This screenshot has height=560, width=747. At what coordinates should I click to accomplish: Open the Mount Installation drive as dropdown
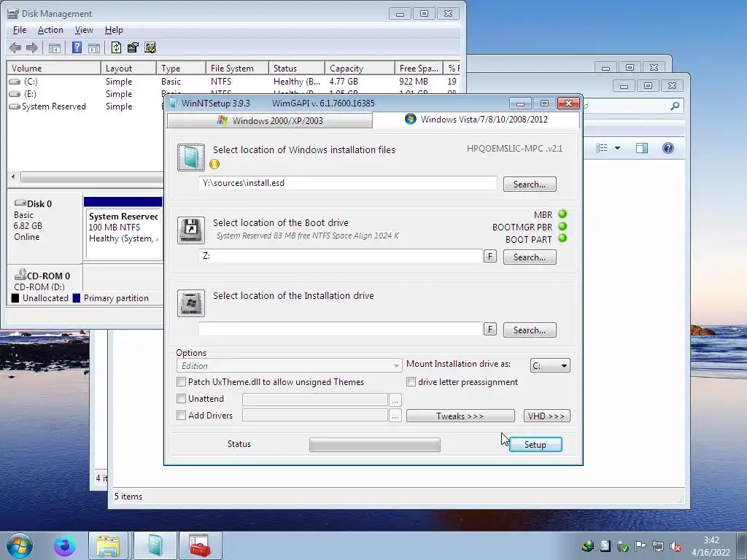point(550,366)
